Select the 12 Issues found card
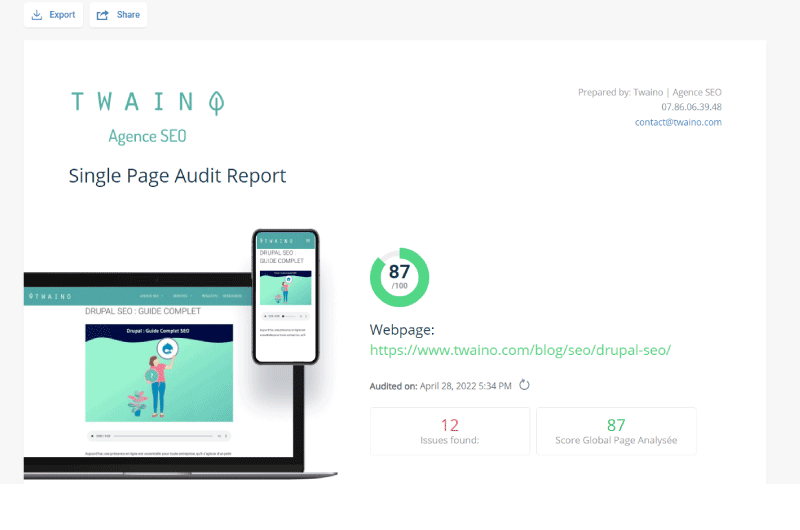This screenshot has height=530, width=800. 450,431
